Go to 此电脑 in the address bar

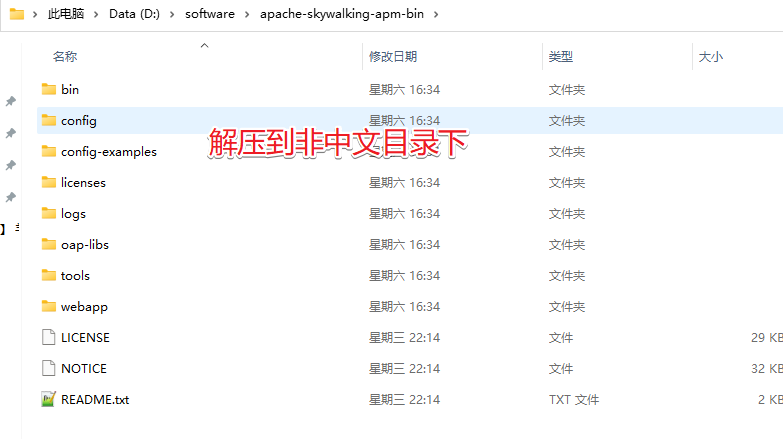click(65, 14)
